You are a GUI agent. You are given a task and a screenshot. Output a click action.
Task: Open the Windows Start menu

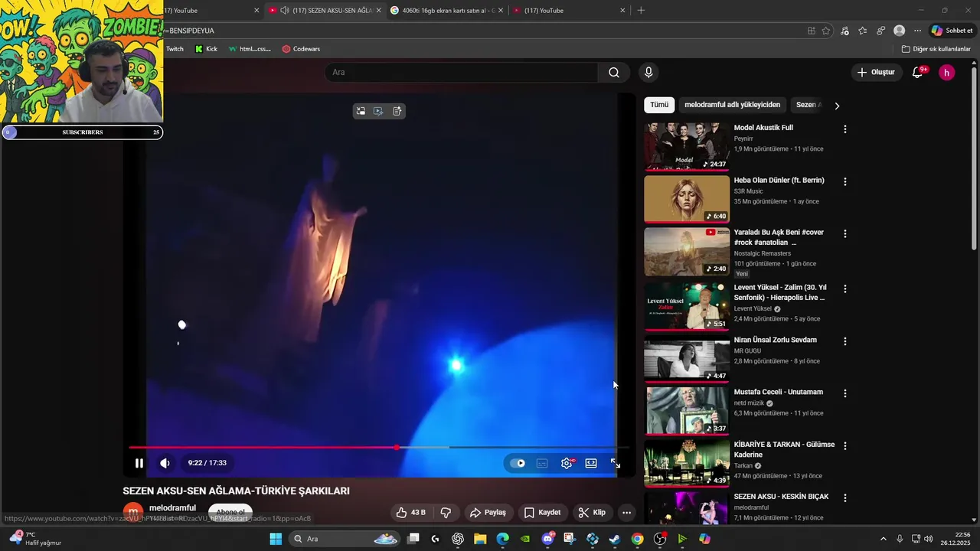(276, 539)
